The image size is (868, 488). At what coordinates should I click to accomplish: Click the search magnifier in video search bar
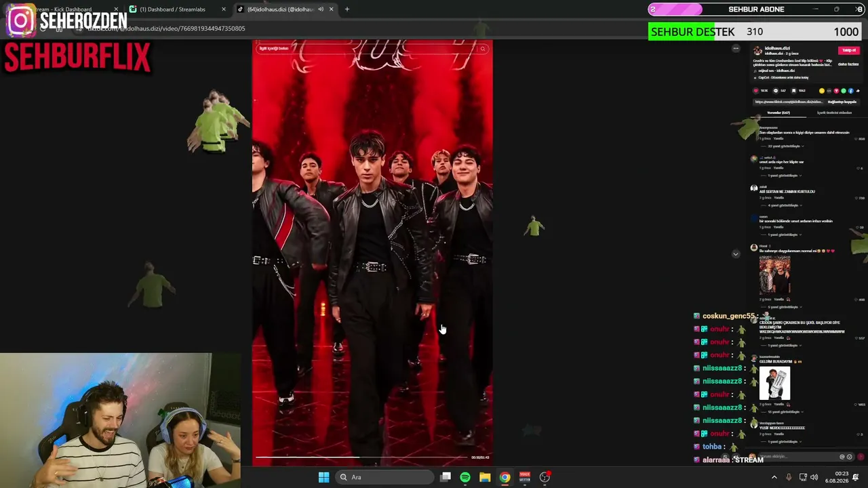coord(482,49)
